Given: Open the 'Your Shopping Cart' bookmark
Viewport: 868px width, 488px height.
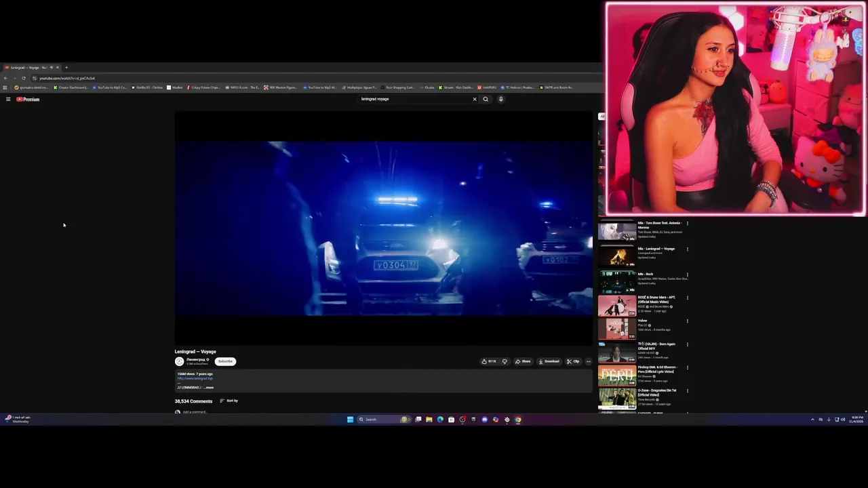Looking at the screenshot, I should coord(397,87).
